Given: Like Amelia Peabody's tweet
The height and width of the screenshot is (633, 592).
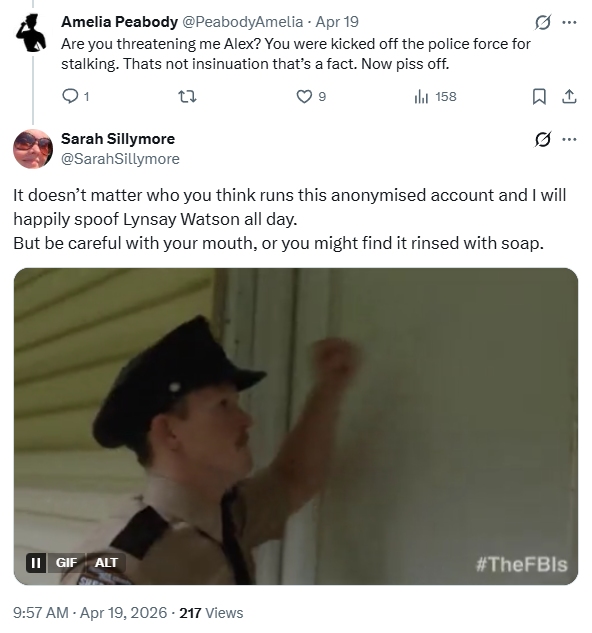Looking at the screenshot, I should pos(311,96).
